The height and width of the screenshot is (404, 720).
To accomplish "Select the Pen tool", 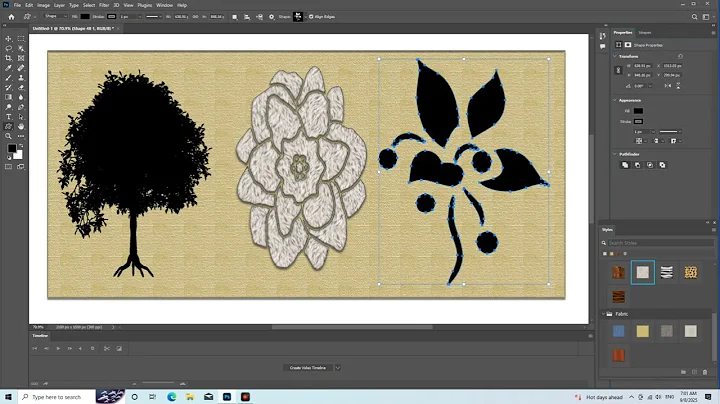I will (x=21, y=107).
